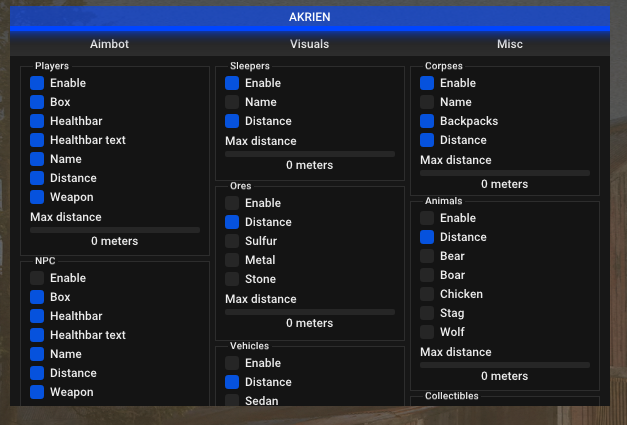This screenshot has height=425, width=627.
Task: Tick the Stone ore checkbox
Action: coord(232,279)
